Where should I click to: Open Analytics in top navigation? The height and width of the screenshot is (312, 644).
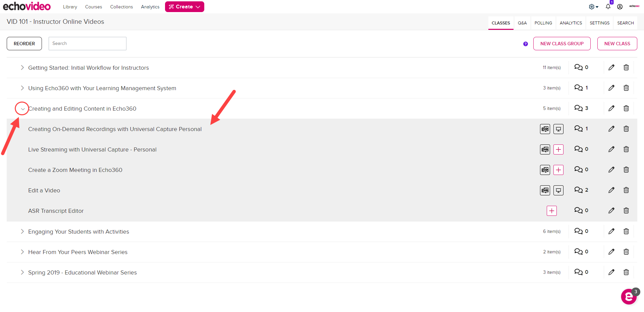coord(150,7)
